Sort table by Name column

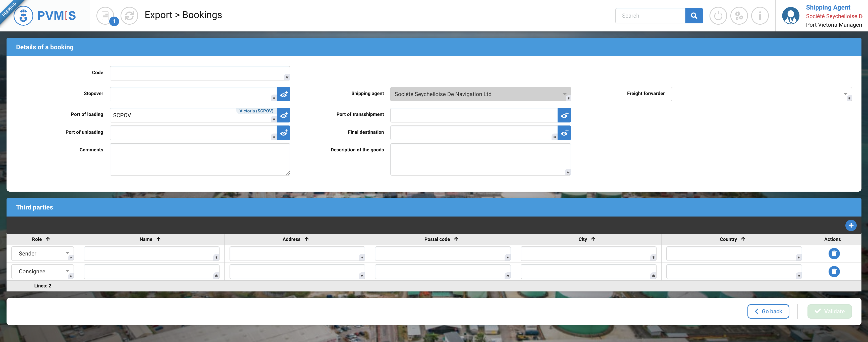point(150,239)
